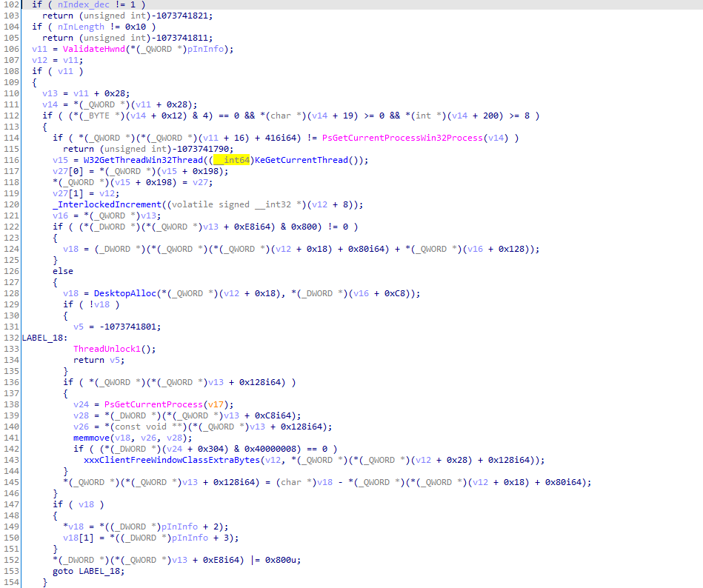
Task: Click the 0x40000008 mask constant
Action: coord(270,449)
